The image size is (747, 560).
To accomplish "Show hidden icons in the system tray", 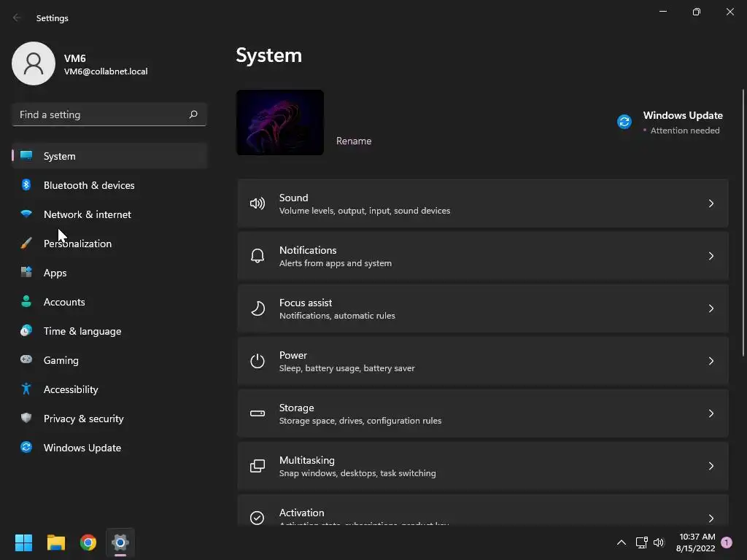I will tap(622, 542).
